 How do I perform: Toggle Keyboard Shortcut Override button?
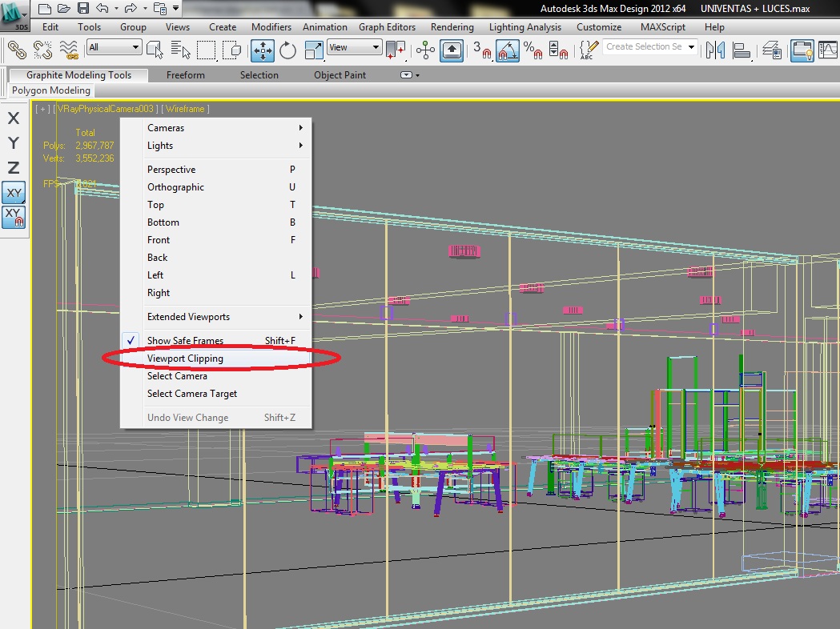click(x=452, y=50)
